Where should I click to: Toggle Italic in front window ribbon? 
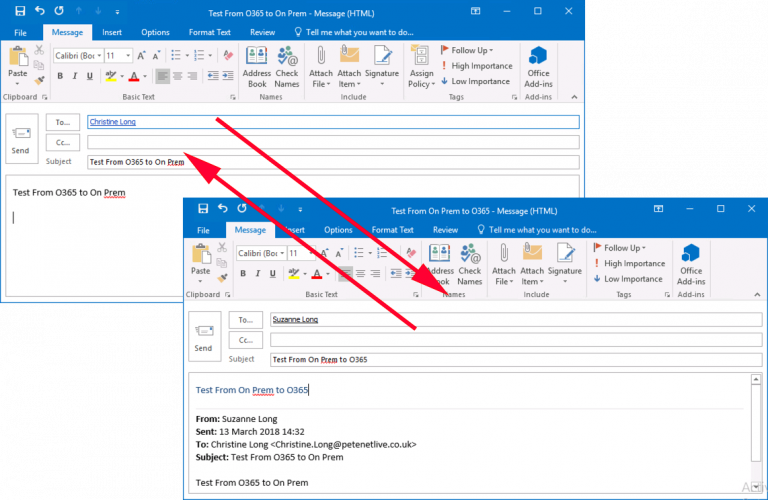258,274
